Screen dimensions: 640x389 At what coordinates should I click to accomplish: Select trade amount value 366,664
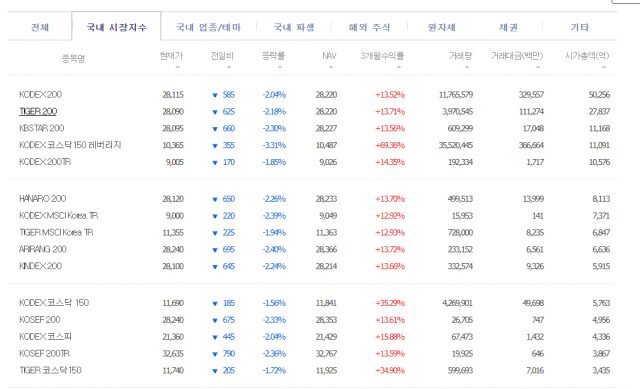(x=531, y=145)
